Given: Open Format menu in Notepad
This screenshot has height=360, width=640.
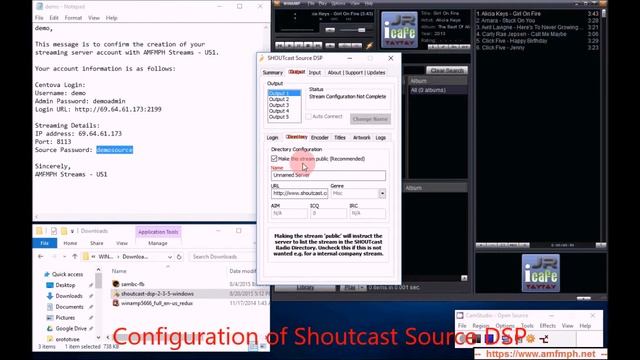Looking at the screenshot, I should pyautogui.click(x=73, y=18).
